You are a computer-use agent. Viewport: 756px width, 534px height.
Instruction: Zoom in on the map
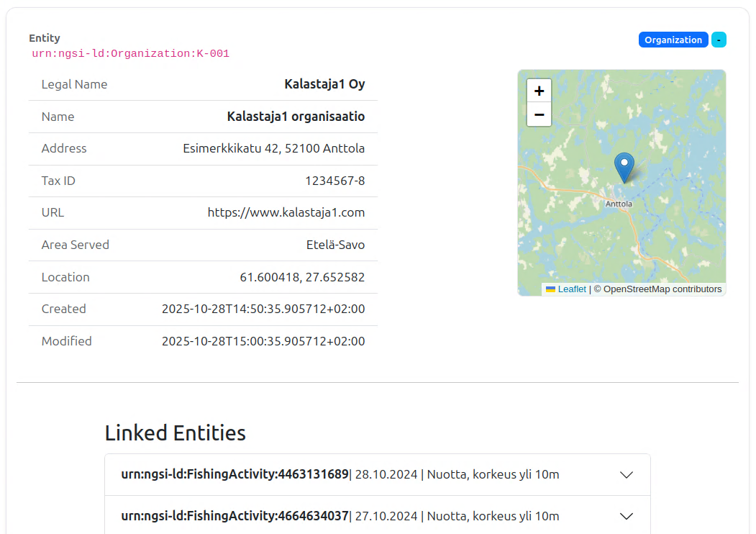coord(539,91)
